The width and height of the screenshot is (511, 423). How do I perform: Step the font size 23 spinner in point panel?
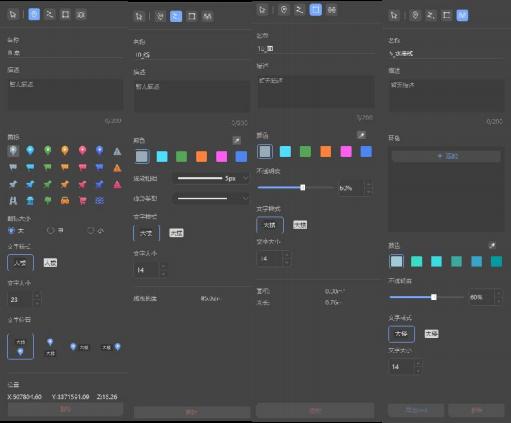point(37,299)
